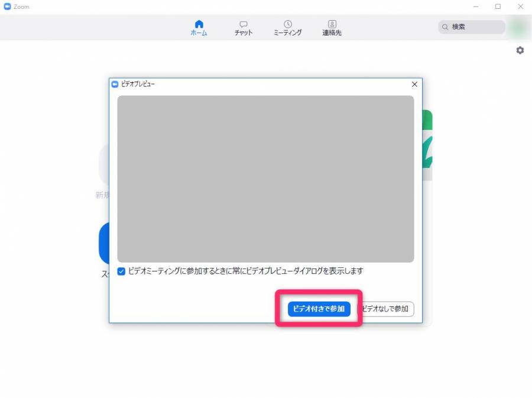Go to the ホーム (Home) tab
The width and height of the screenshot is (532, 398).
coord(199,27)
